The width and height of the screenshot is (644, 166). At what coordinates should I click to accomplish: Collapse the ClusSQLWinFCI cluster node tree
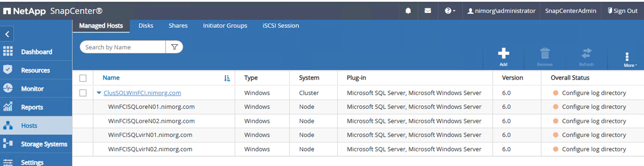[x=99, y=93]
